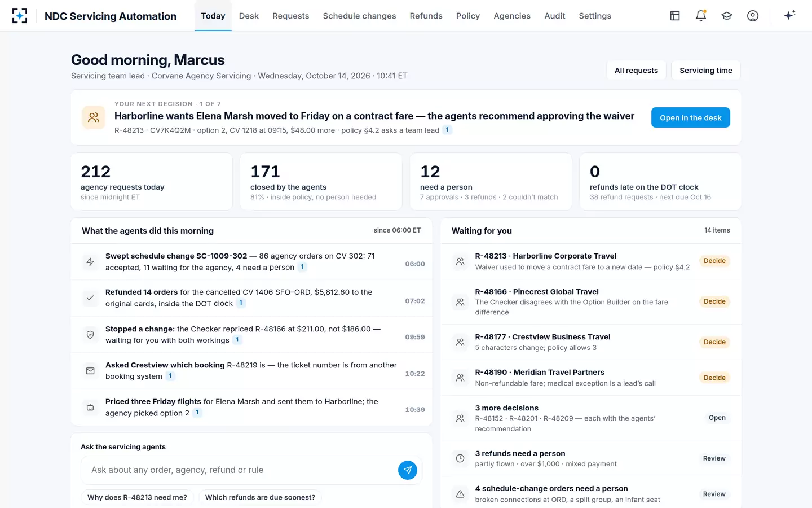812x508 pixels.
Task: Open the 171 closed by the agents card
Action: coord(321,182)
